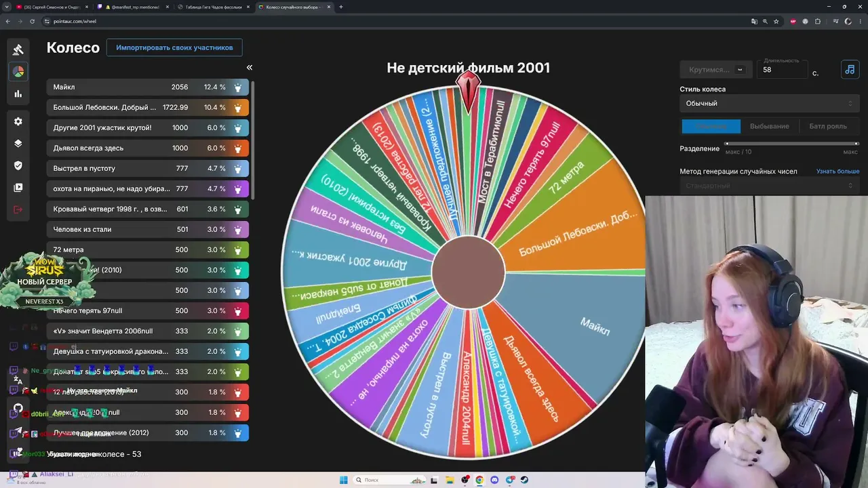Viewport: 868px width, 488px height.
Task: Click crown icon on Лучшее предложение row
Action: [x=238, y=432]
